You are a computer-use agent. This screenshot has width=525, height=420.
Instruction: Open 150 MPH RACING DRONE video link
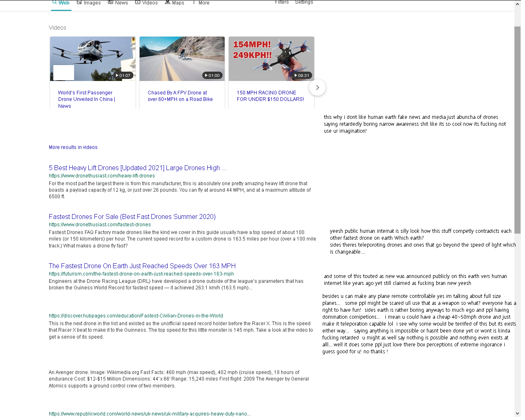tap(271, 96)
